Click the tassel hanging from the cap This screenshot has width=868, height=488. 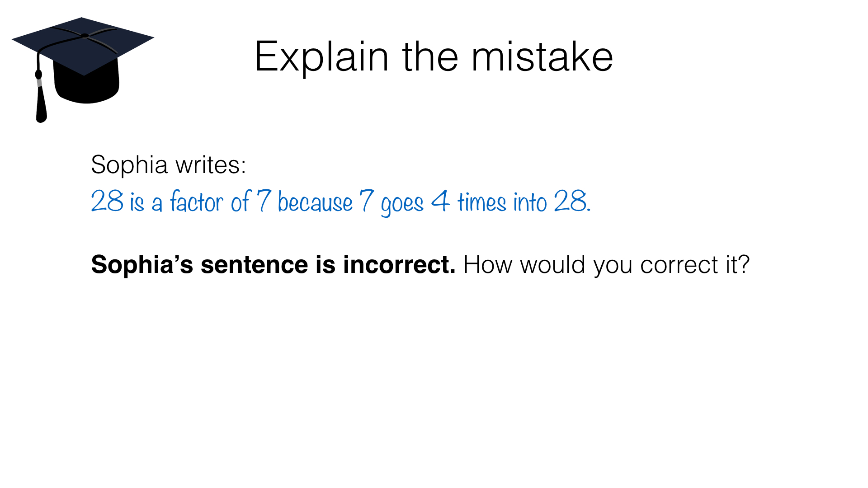[41, 102]
